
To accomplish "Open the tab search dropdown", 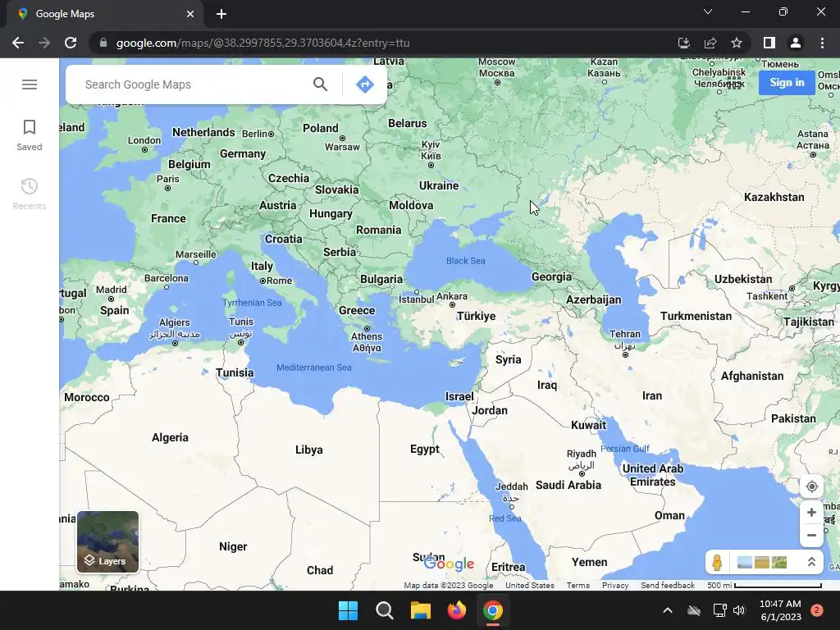I will (x=708, y=11).
